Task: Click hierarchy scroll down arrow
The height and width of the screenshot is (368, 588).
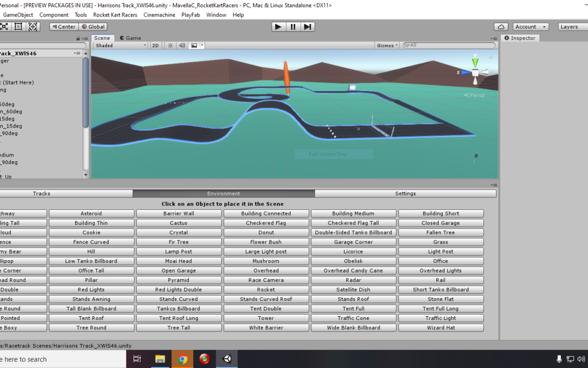Action: pyautogui.click(x=86, y=175)
